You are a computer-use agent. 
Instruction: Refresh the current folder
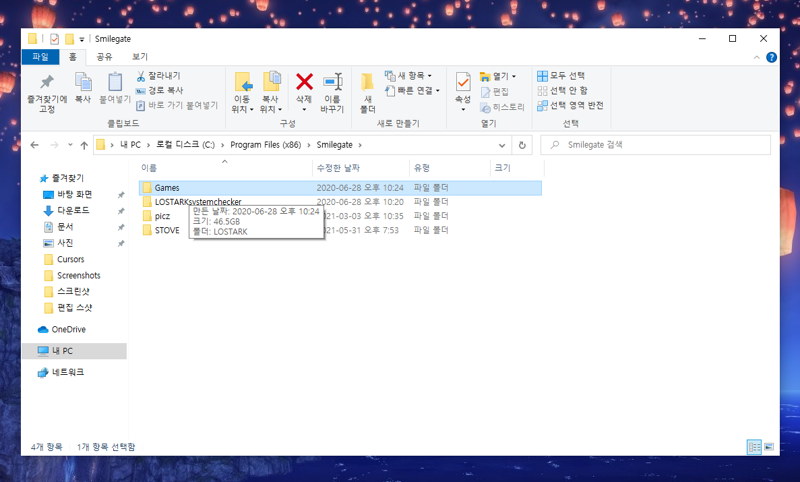[522, 145]
